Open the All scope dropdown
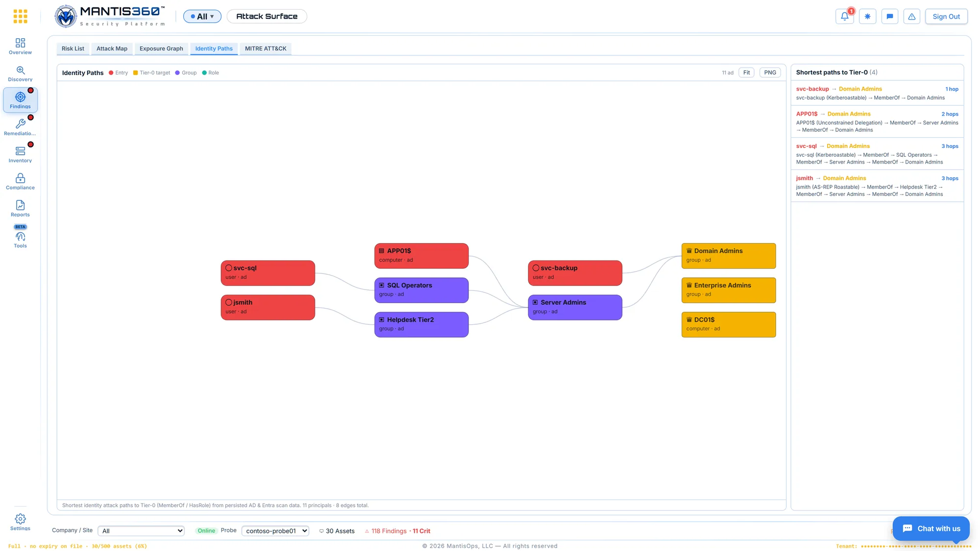 (202, 16)
